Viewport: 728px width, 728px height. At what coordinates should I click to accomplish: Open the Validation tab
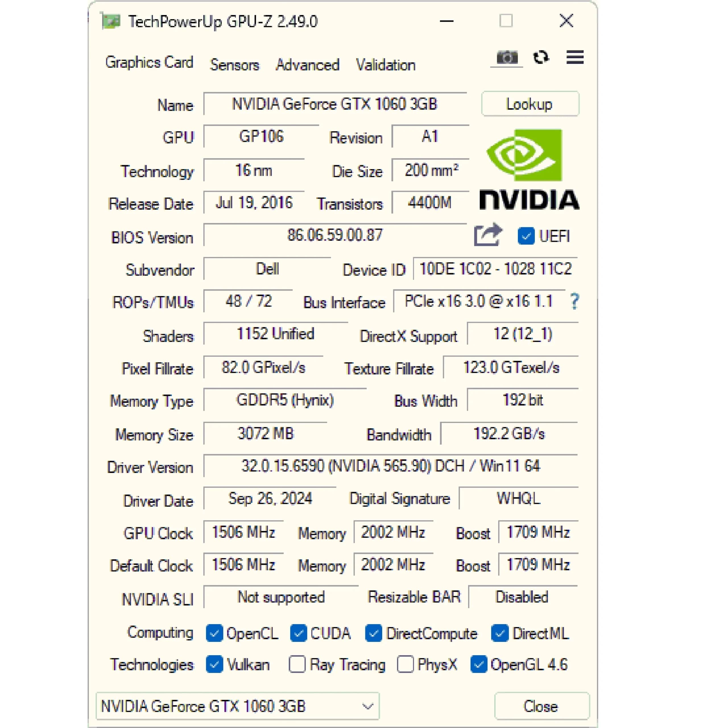pos(386,65)
